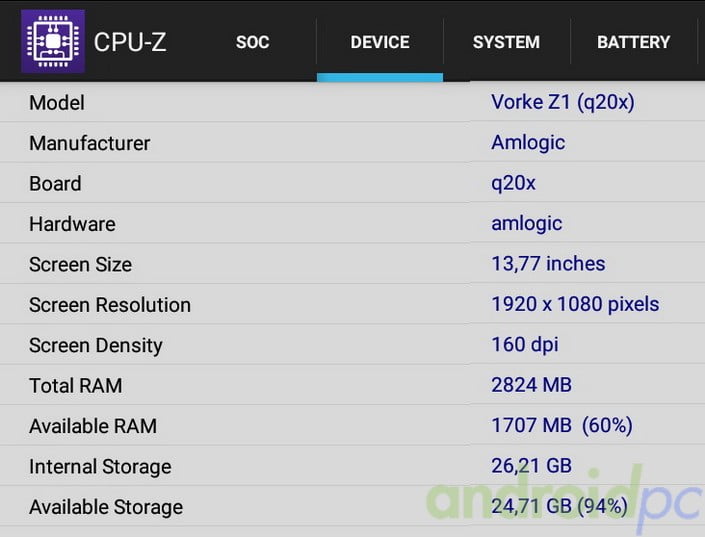Viewport: 705px width, 537px height.
Task: Tap the Available RAM row
Action: pos(93,426)
